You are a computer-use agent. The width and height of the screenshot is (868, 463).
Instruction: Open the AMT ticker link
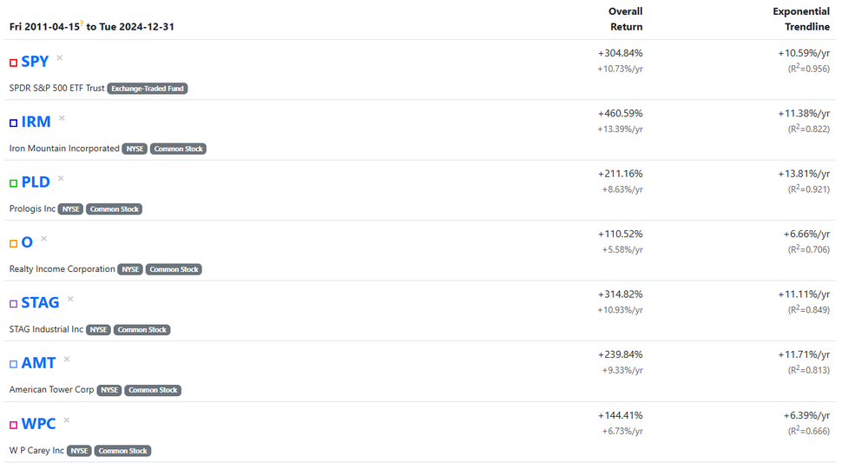click(x=38, y=363)
